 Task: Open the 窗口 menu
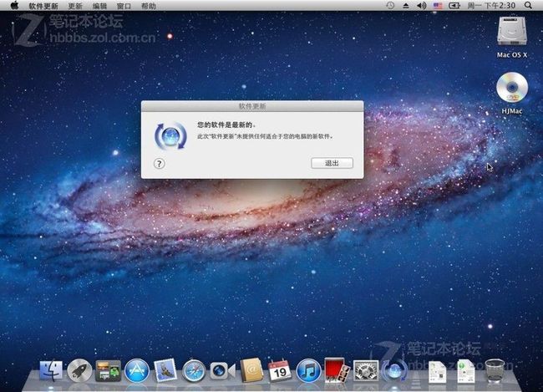pos(124,6)
